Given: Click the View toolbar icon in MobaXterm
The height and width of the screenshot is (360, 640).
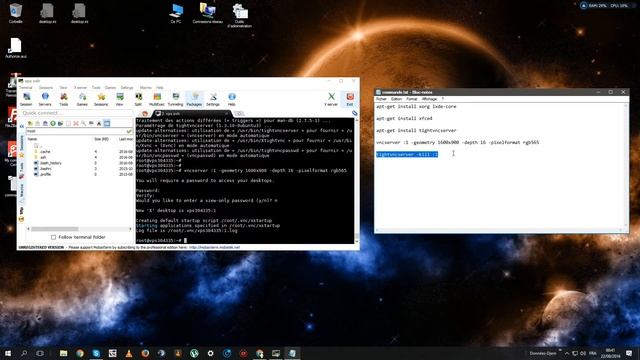Looking at the screenshot, I should [120, 99].
